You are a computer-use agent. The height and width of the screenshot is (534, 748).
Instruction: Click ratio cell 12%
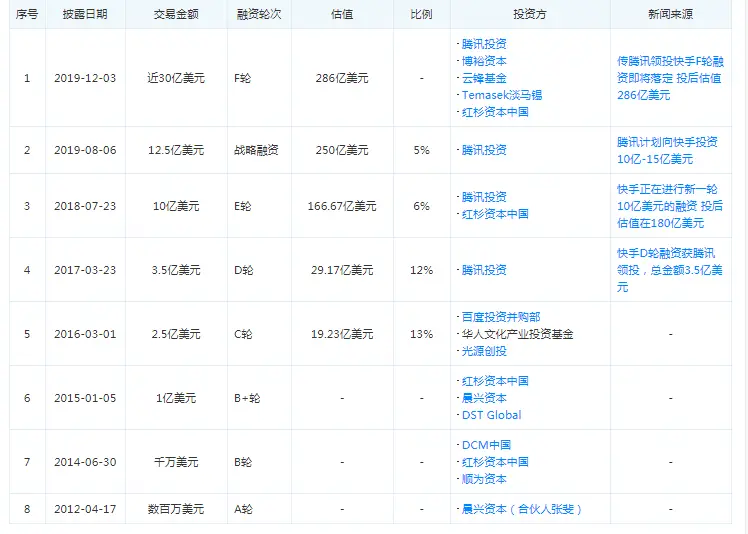(x=421, y=270)
